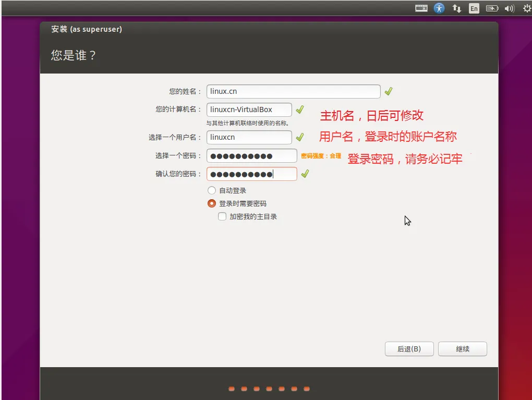Click the 继续 button to proceed
532x400 pixels.
[462, 348]
